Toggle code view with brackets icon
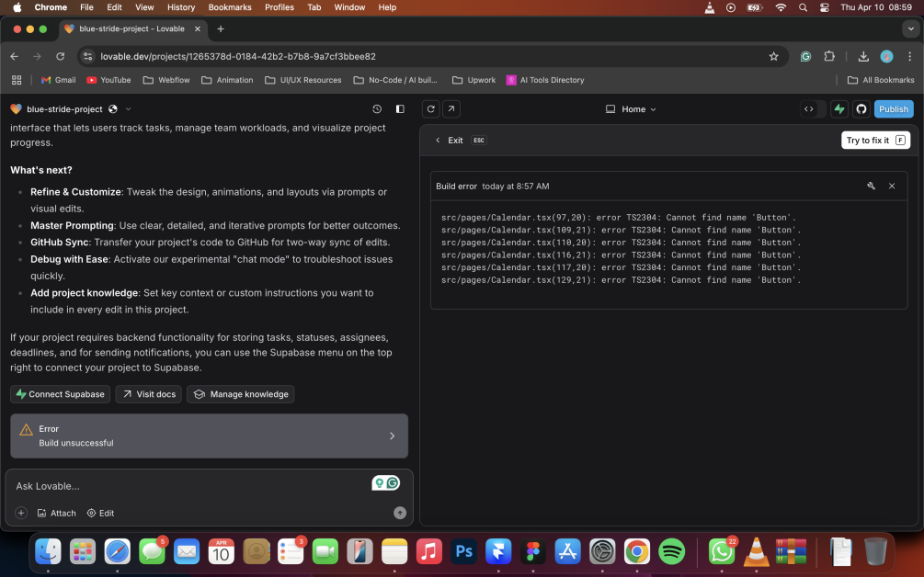The width and height of the screenshot is (924, 577). pyautogui.click(x=808, y=109)
